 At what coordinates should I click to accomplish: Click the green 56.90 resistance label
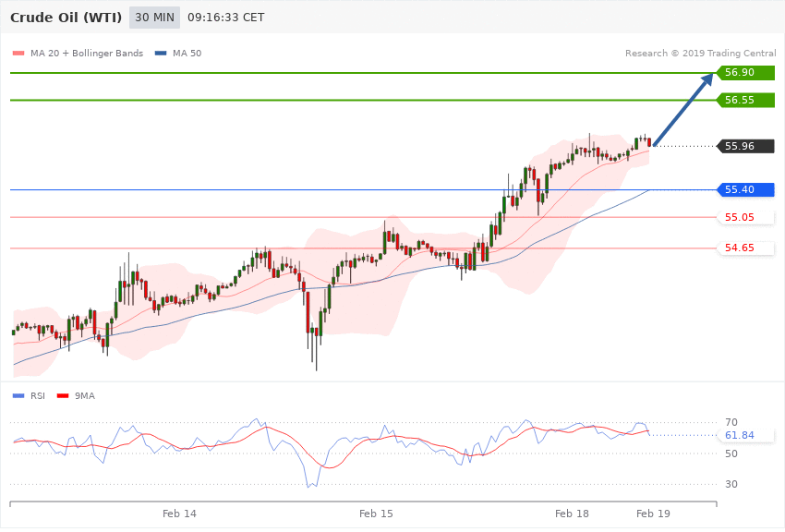click(745, 73)
